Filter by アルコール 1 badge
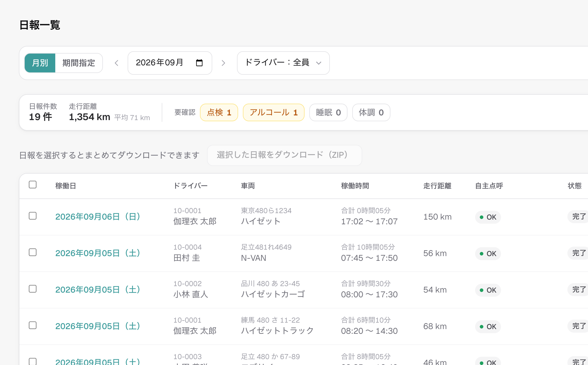The width and height of the screenshot is (588, 365). point(274,112)
